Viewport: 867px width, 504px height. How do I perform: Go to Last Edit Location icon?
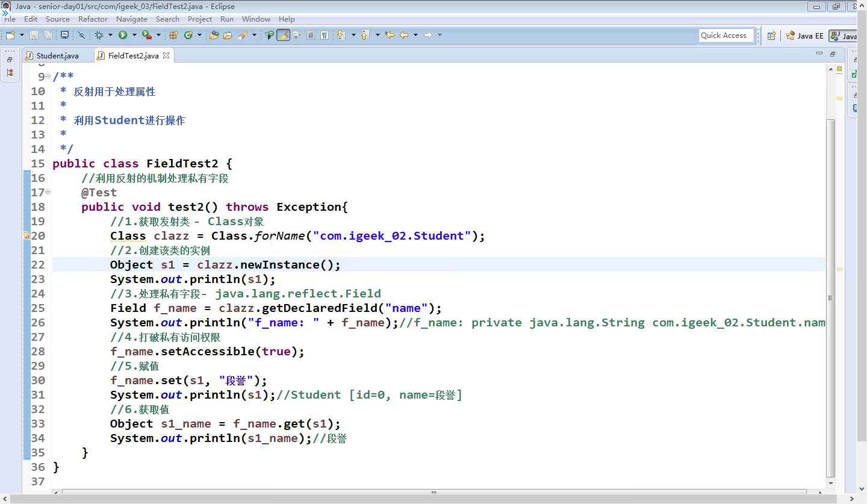(x=389, y=35)
